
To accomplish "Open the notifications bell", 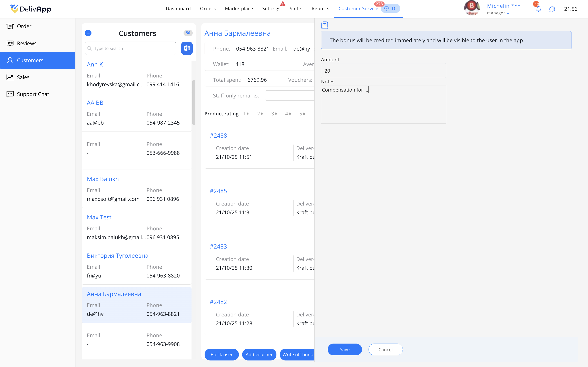I will click(x=538, y=9).
